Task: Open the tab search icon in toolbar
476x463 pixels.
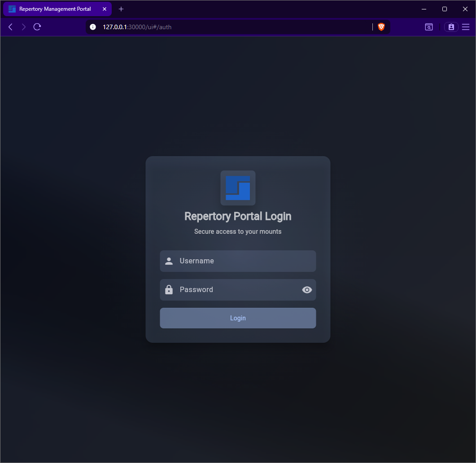Action: coord(429,27)
